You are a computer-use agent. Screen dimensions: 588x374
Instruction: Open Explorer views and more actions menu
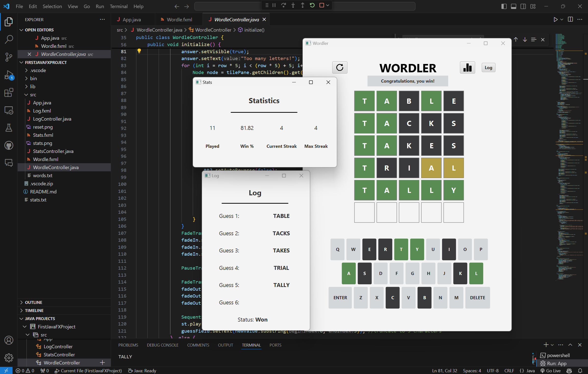coord(102,19)
